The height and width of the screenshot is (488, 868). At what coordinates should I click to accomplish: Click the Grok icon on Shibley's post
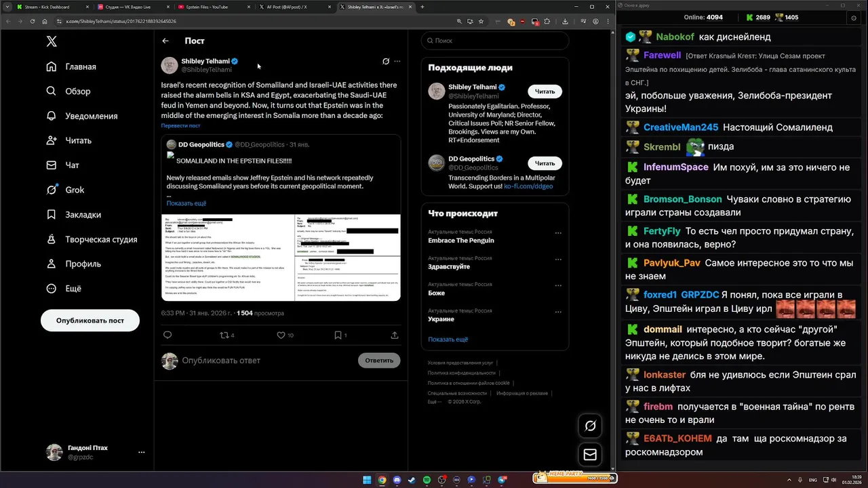(x=386, y=61)
